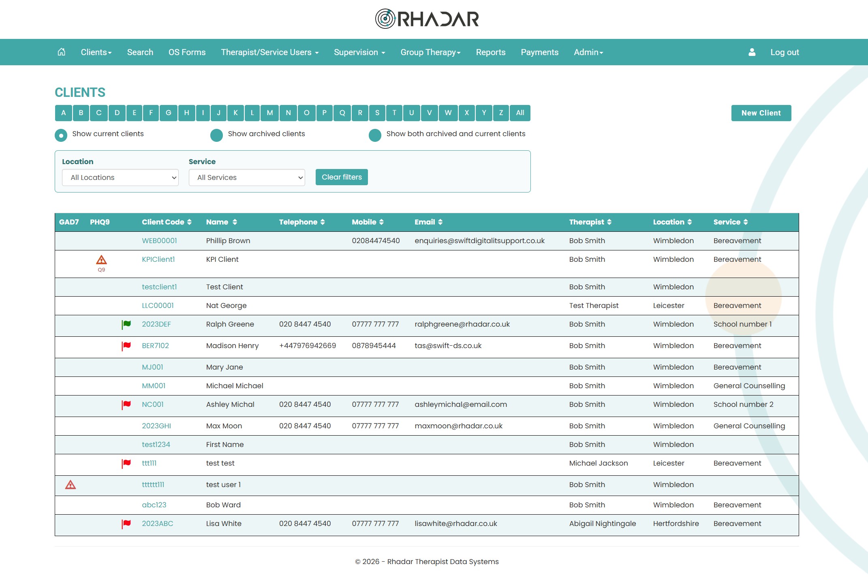Expand Therapist/Service Users menu
The width and height of the screenshot is (868, 588).
coord(270,52)
